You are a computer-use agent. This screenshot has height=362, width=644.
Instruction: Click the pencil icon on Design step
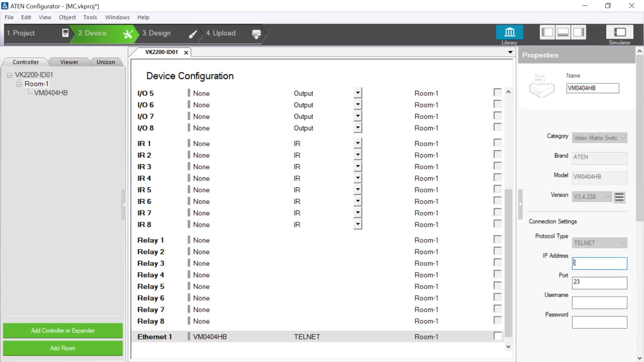coord(192,34)
